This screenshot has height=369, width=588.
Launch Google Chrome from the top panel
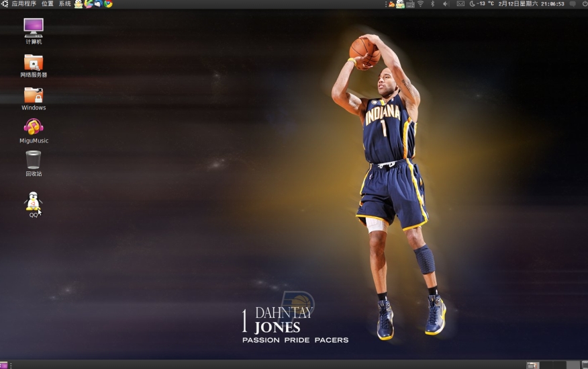(108, 4)
